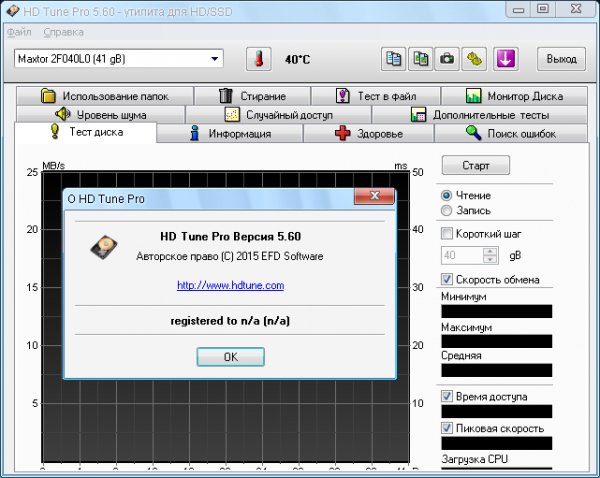Toggle the Скорость обмена checkbox
Image resolution: width=600 pixels, height=478 pixels.
(x=447, y=279)
